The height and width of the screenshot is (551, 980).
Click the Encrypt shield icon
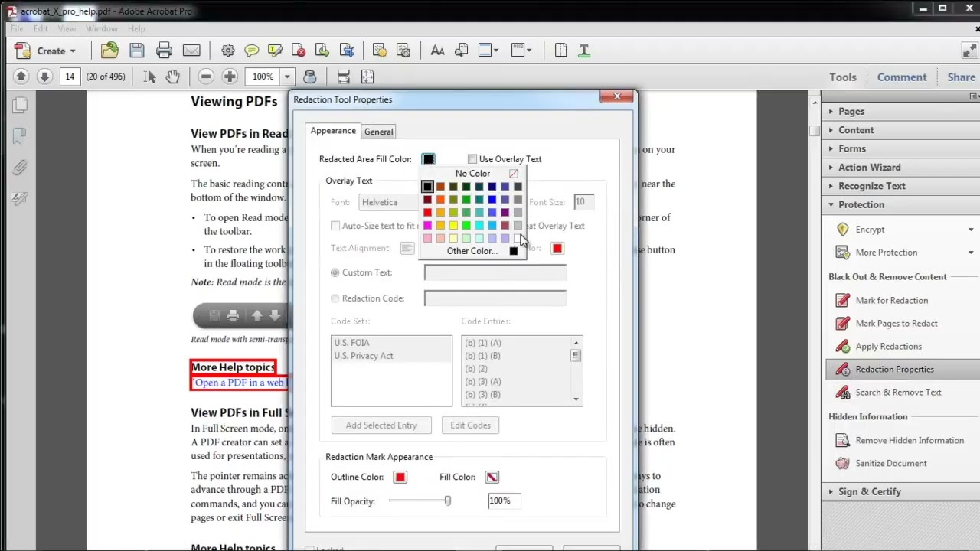[843, 229]
